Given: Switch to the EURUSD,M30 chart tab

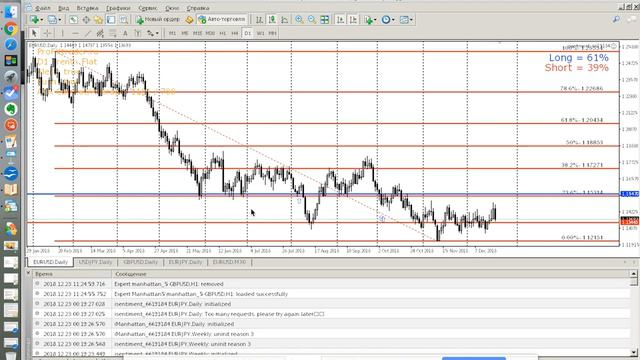Looking at the screenshot, I should (x=229, y=262).
